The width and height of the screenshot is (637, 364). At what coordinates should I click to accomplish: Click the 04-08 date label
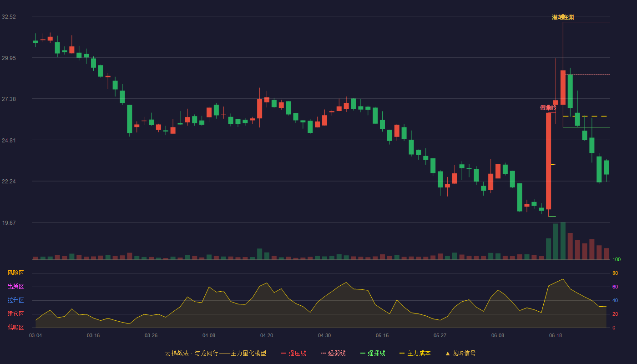[x=209, y=335]
